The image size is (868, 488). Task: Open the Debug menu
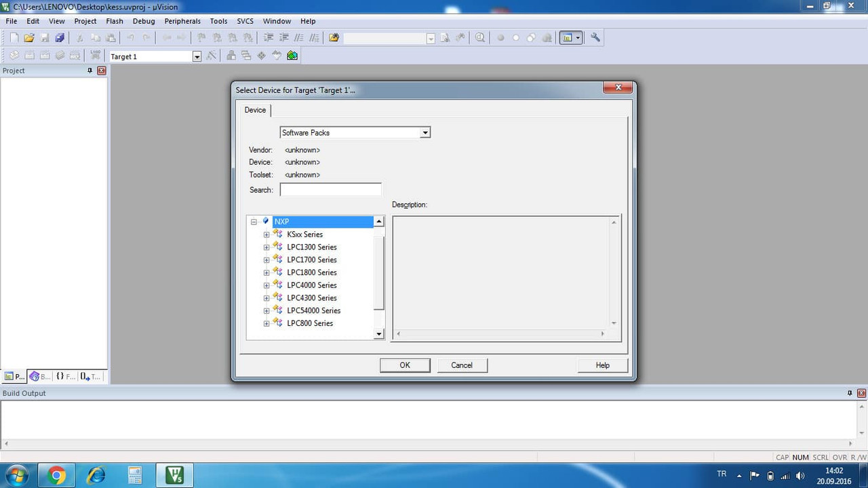(144, 21)
